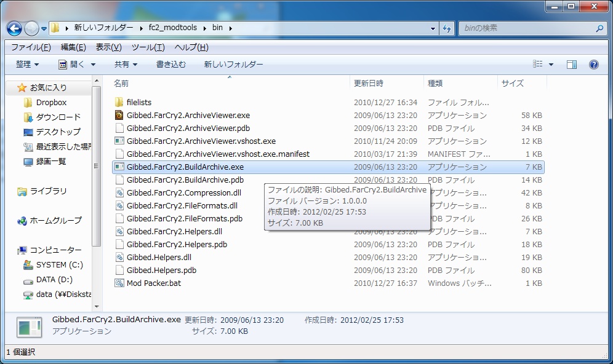This screenshot has width=613, height=364.
Task: Open the ヘルプ(H) menu
Action: point(191,47)
